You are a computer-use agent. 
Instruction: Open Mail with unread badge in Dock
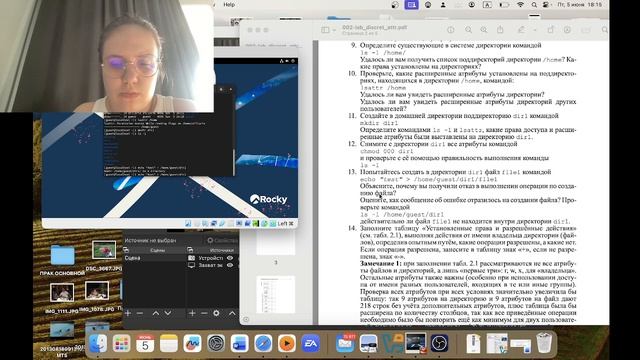point(345,343)
